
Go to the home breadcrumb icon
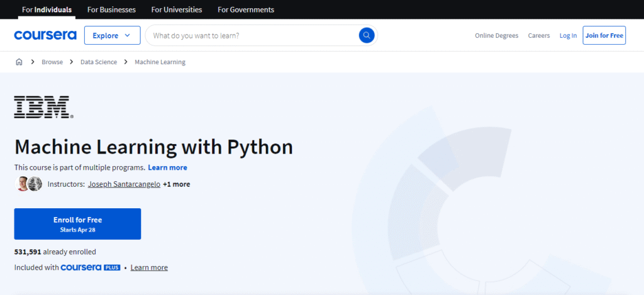[19, 62]
